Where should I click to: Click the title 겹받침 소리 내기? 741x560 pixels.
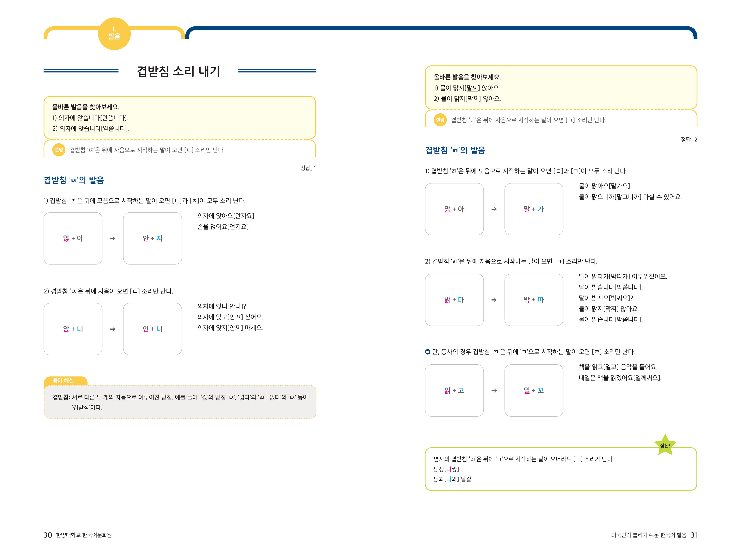click(178, 71)
